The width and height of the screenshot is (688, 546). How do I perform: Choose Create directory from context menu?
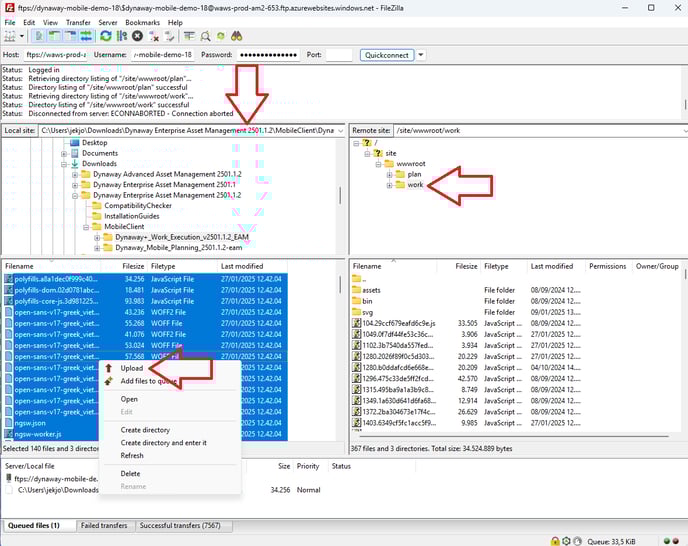click(x=145, y=430)
